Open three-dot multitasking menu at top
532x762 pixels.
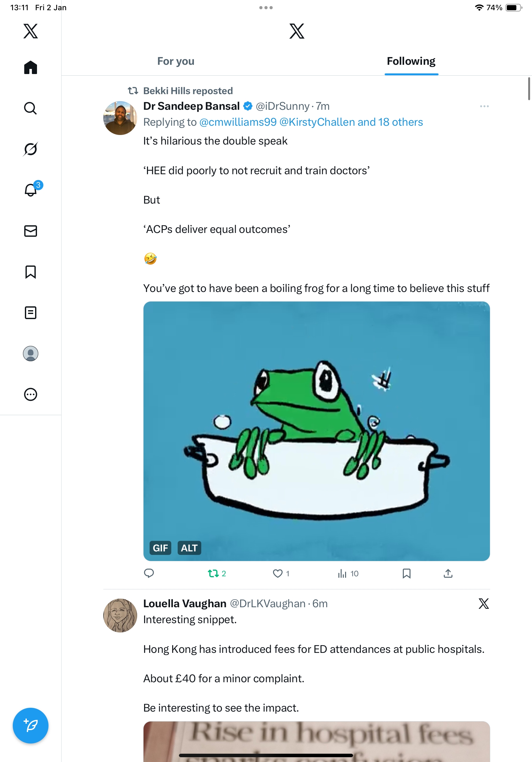(266, 8)
